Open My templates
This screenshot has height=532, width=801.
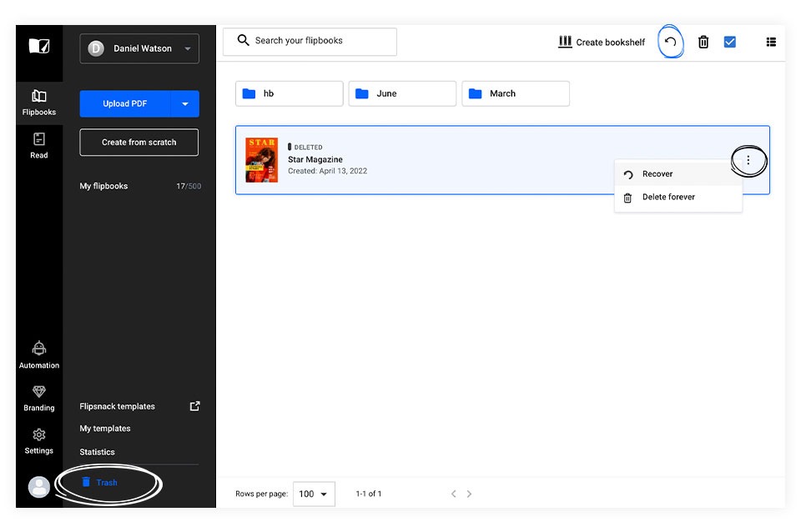pyautogui.click(x=105, y=429)
